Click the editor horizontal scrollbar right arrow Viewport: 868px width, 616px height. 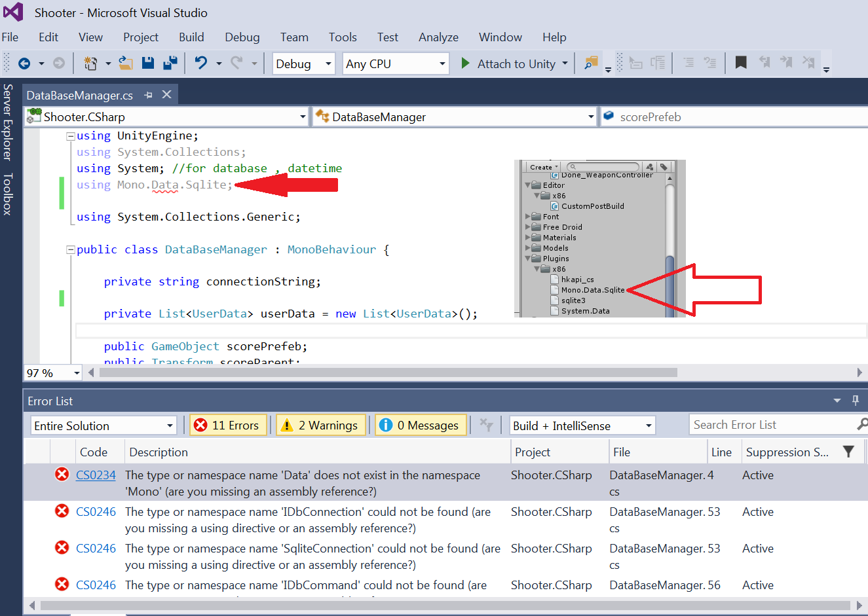pyautogui.click(x=859, y=372)
